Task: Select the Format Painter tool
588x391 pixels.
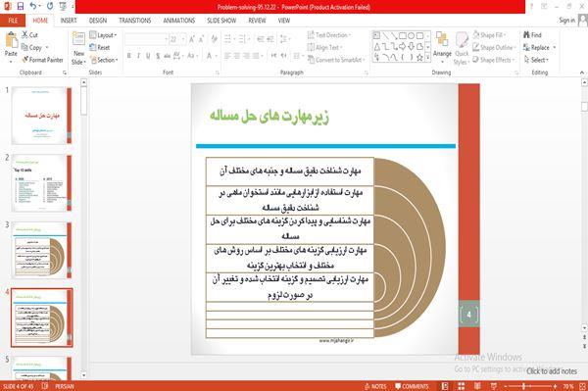Action: click(42, 60)
